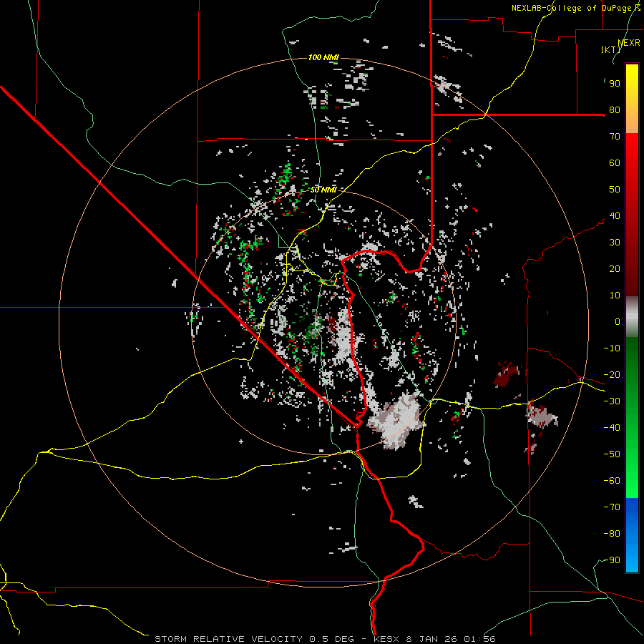The height and width of the screenshot is (644, 644).
Task: Click the NEXR label above the scale
Action: coord(629,43)
